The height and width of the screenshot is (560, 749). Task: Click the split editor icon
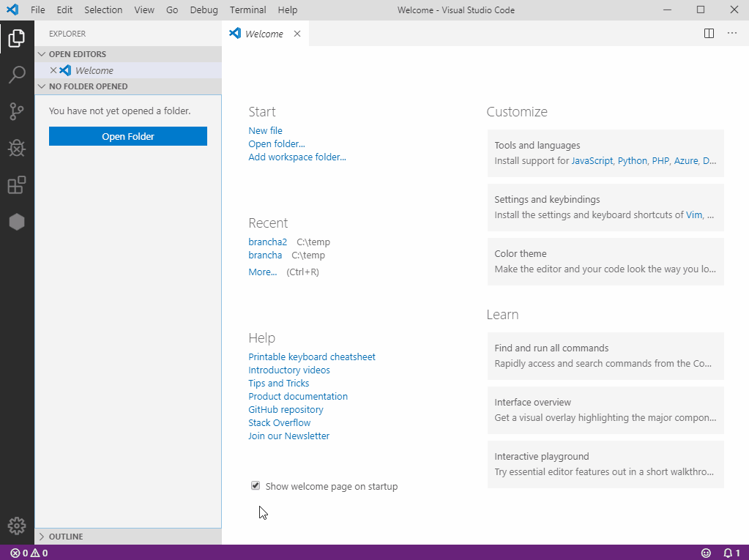coord(709,33)
